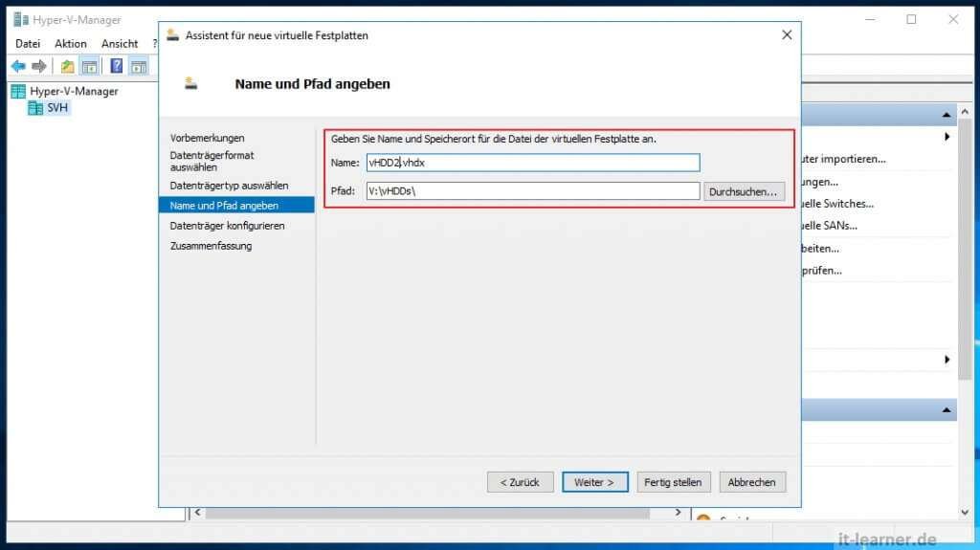Open the Ansicht menu
This screenshot has width=980, height=550.
click(120, 44)
